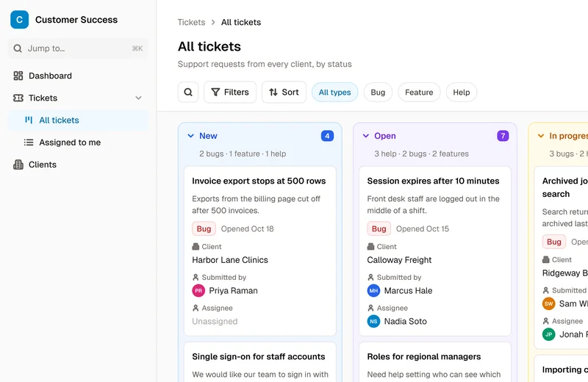Click the search magnifier button
Screen dimensions: 588x382
[188, 93]
